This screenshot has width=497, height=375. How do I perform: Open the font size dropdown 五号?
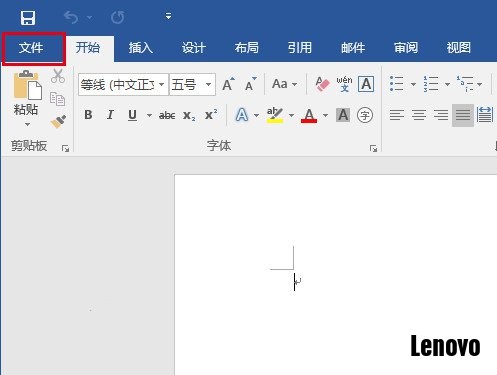[x=192, y=85]
